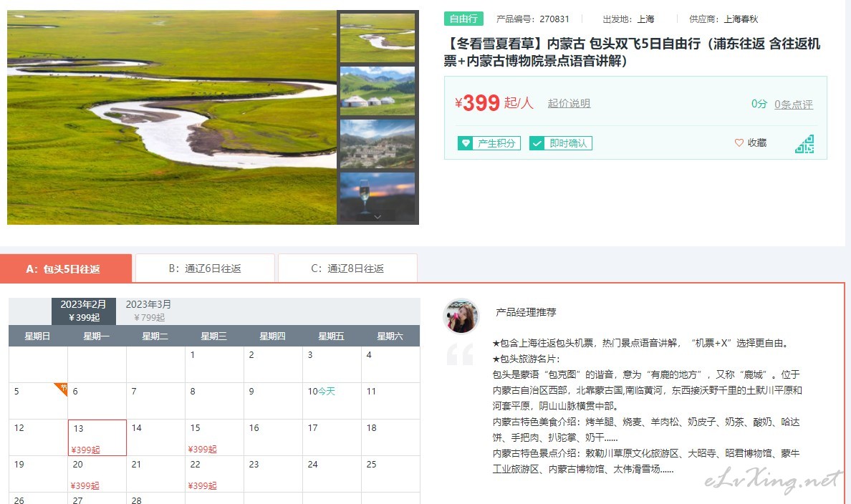Image resolution: width=851 pixels, height=504 pixels.
Task: Click the 出发地：上海 text
Action: 628,19
